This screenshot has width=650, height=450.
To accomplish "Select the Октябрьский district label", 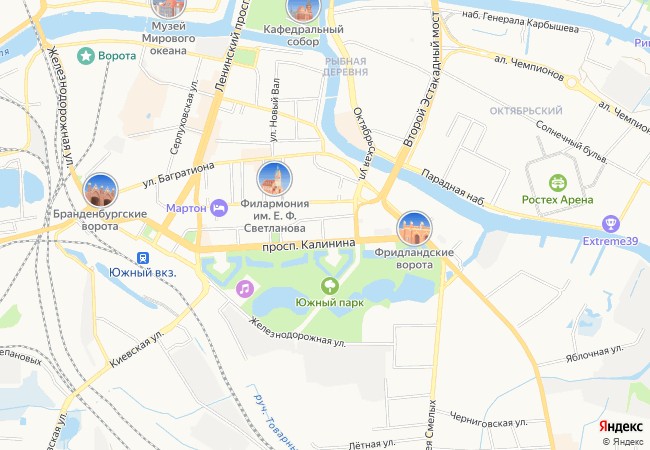I will (526, 111).
